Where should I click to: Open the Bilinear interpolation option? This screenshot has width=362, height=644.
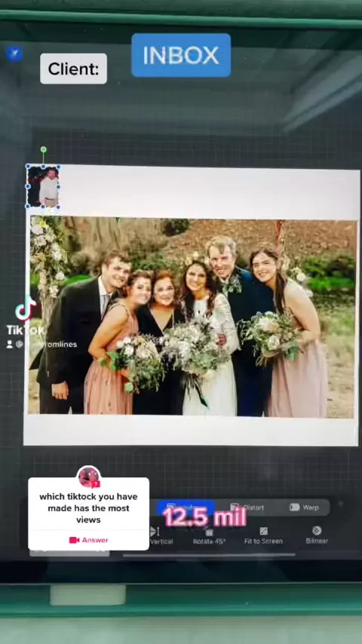tap(317, 535)
